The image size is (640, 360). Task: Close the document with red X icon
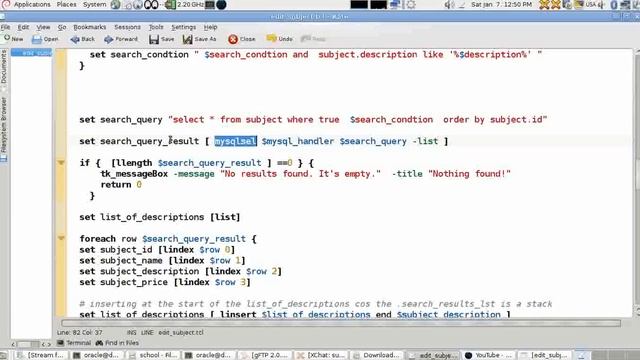coord(233,39)
